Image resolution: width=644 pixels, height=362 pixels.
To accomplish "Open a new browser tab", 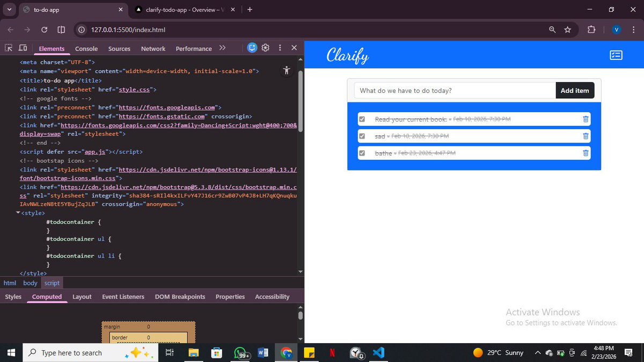I will (x=250, y=10).
